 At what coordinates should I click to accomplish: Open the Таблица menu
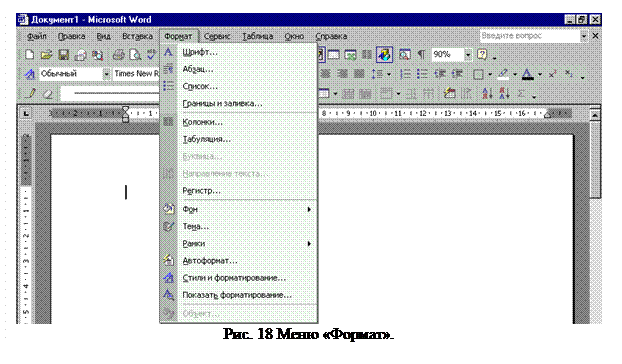258,36
